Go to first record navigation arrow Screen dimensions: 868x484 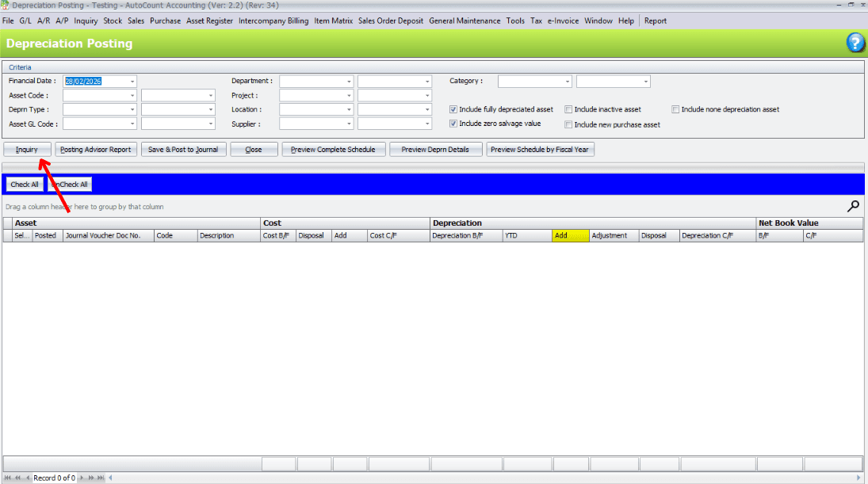[8, 478]
